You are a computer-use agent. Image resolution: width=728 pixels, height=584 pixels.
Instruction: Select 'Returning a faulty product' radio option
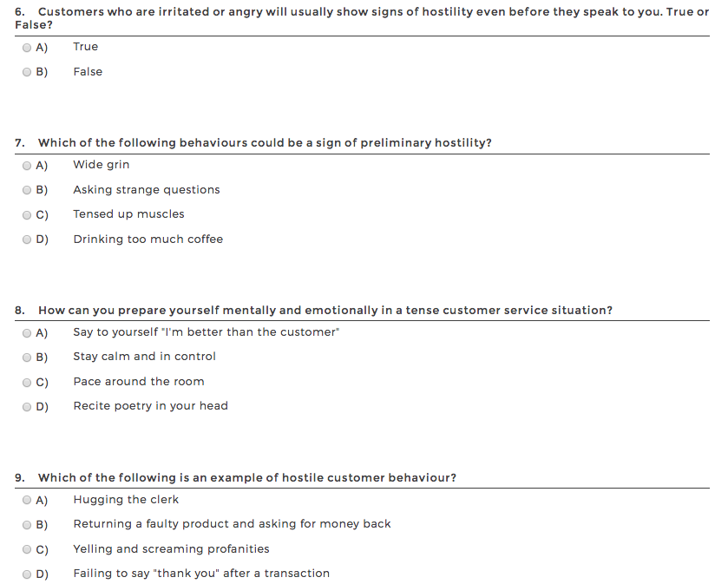pos(27,524)
